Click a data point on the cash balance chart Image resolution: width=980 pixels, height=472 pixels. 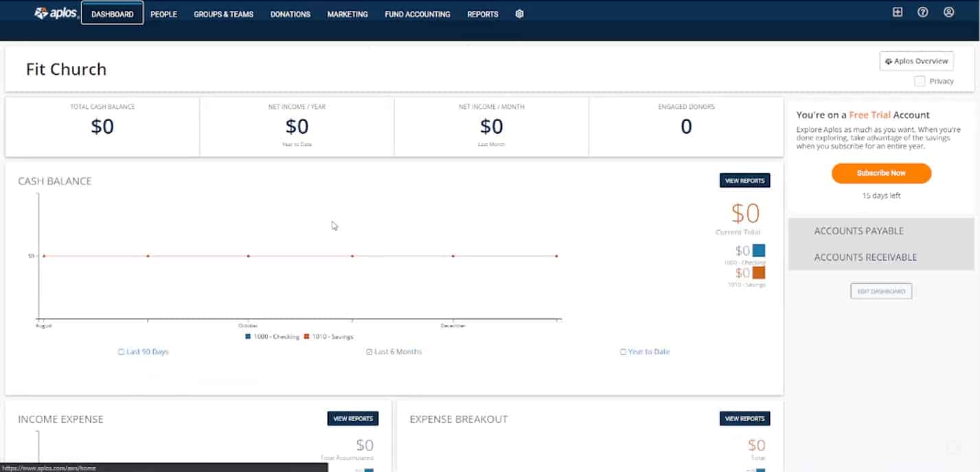352,255
